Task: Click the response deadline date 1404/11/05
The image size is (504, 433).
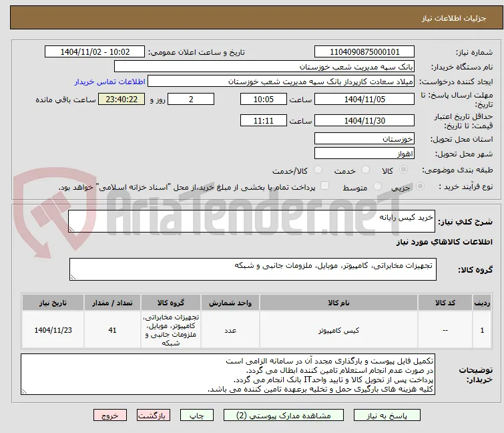Action: (364, 99)
